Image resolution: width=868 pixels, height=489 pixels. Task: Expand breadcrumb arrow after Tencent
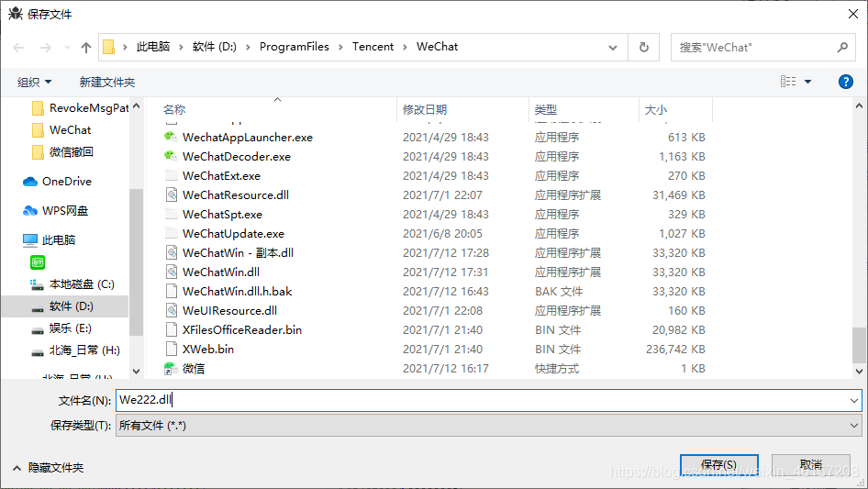(x=405, y=47)
